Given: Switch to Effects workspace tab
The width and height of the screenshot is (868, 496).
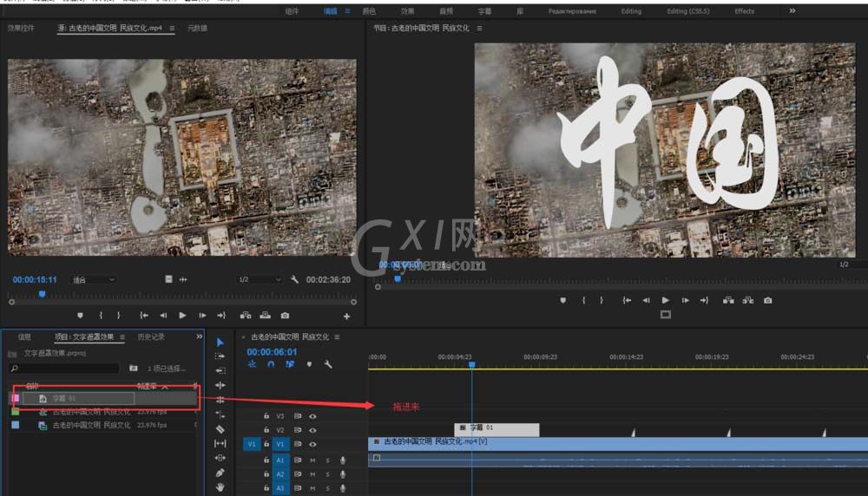Looking at the screenshot, I should point(744,11).
